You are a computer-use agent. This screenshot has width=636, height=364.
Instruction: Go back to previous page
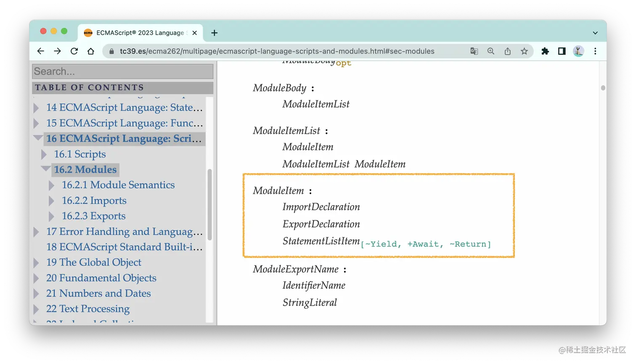[40, 51]
